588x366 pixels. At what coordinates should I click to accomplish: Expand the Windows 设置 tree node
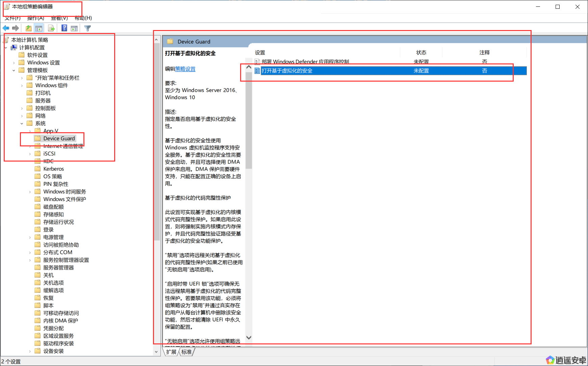pos(14,63)
